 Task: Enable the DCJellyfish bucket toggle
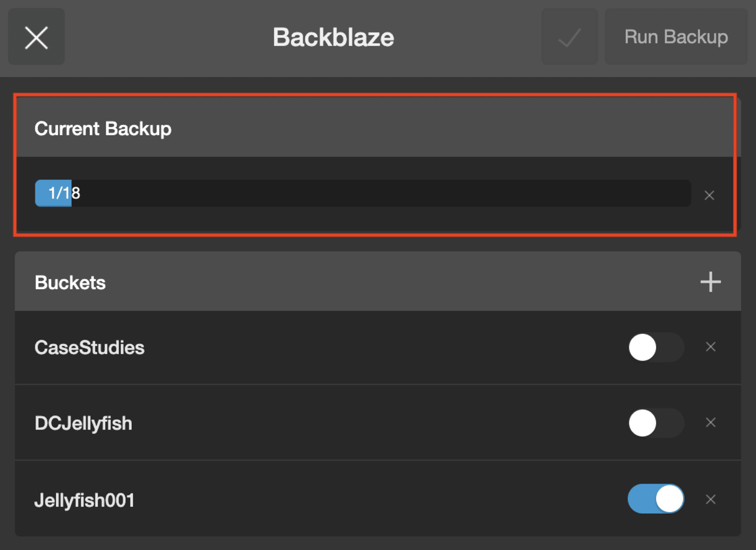point(656,423)
